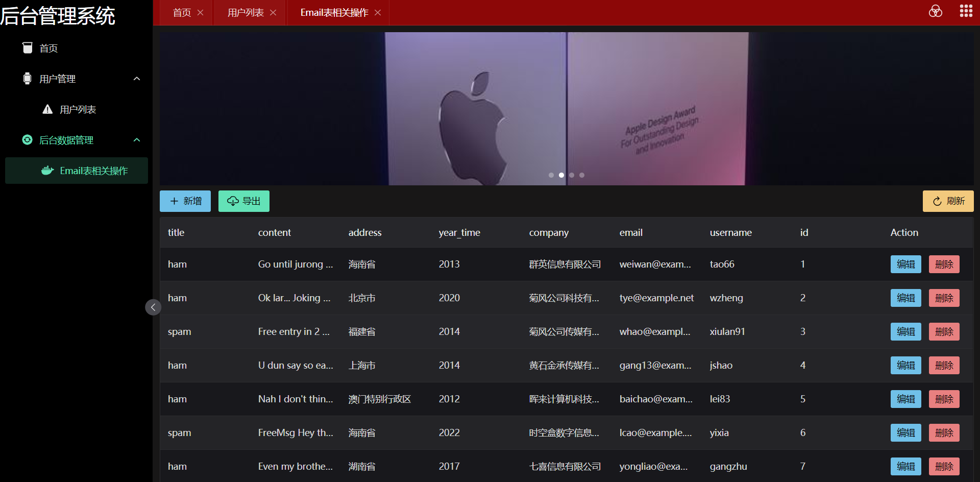Click the email cell tye@example.net
The width and height of the screenshot is (980, 482).
coord(656,298)
